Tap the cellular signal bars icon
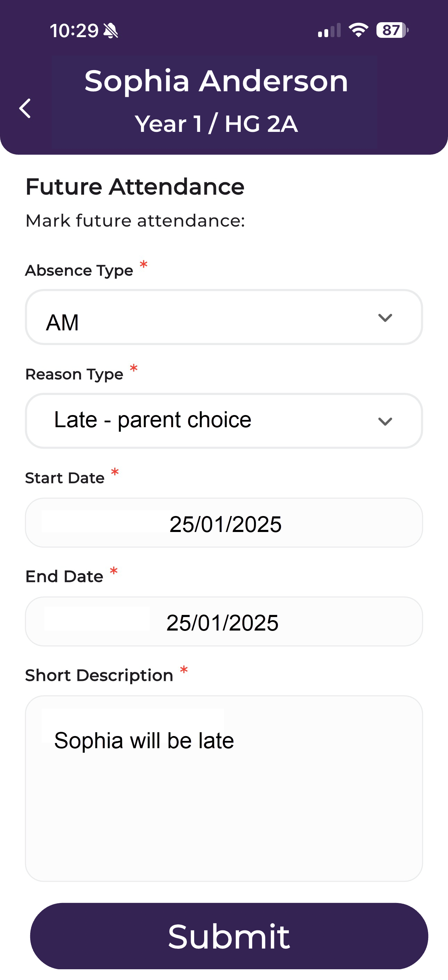The image size is (448, 980). (x=329, y=31)
